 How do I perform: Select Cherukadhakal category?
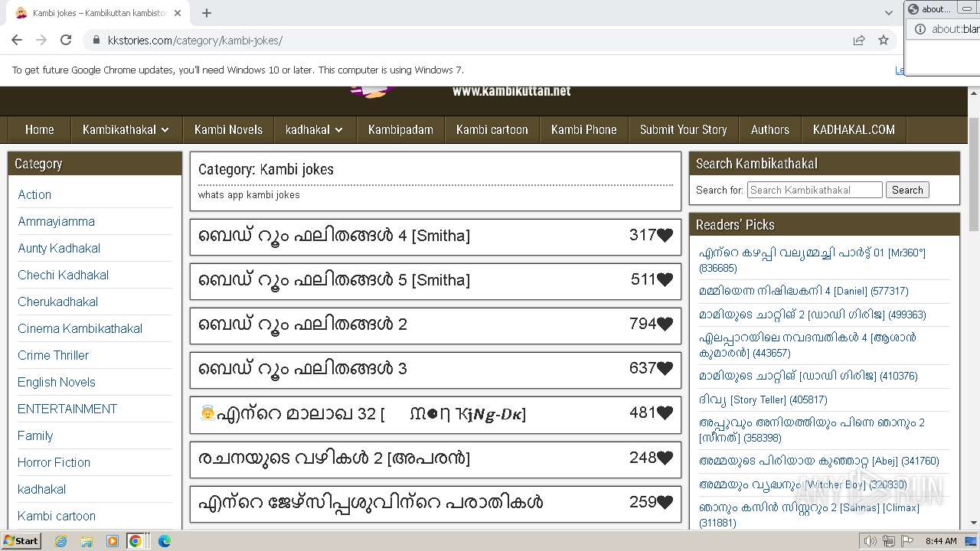coord(58,302)
